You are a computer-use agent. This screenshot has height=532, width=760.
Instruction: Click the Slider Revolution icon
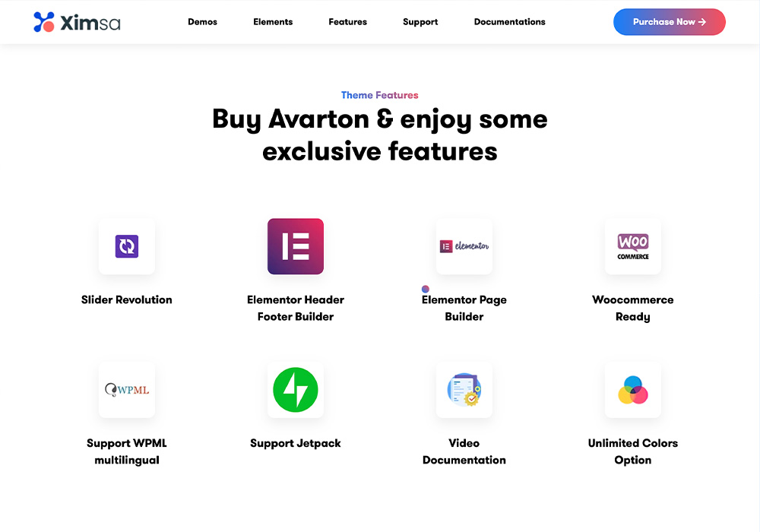[x=126, y=246]
